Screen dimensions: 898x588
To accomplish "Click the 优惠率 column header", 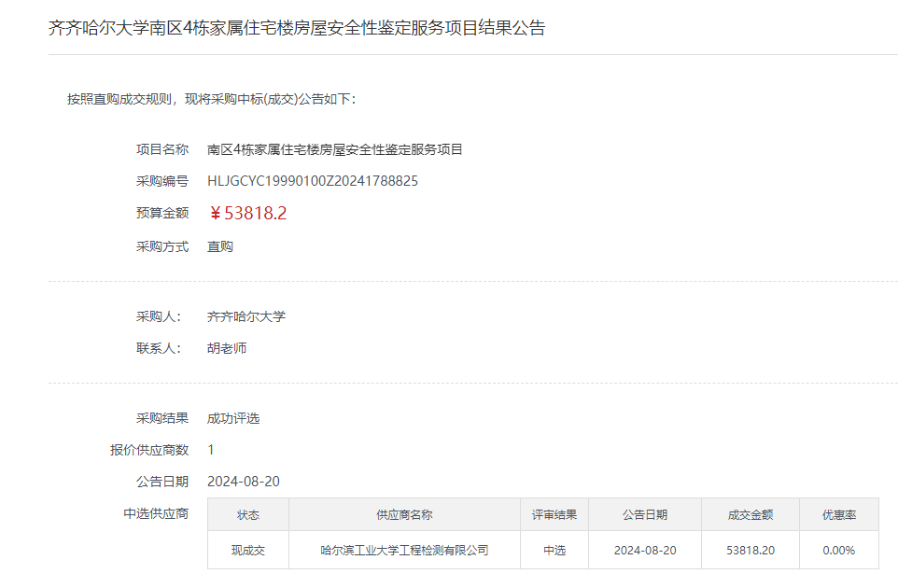I will (x=838, y=514).
